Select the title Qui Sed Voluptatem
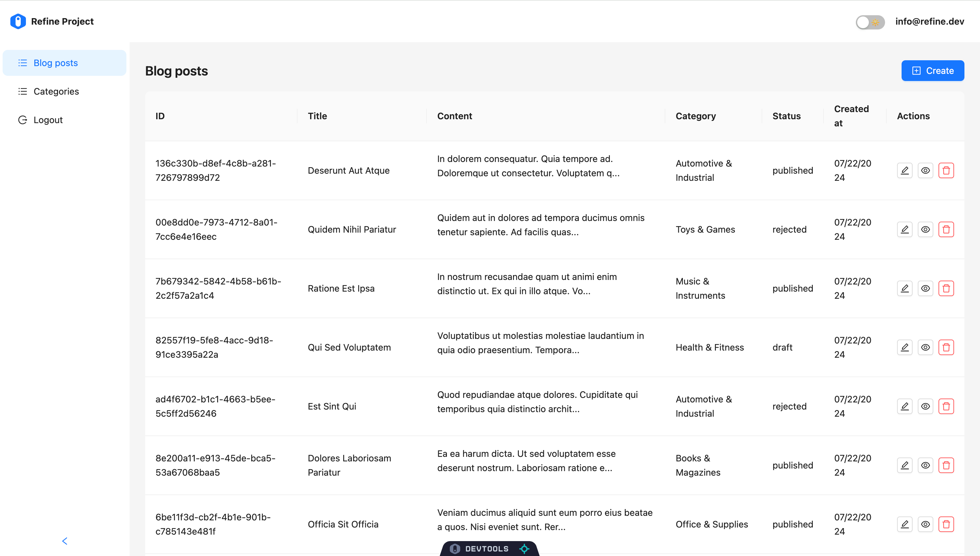This screenshot has height=556, width=980. pyautogui.click(x=349, y=347)
